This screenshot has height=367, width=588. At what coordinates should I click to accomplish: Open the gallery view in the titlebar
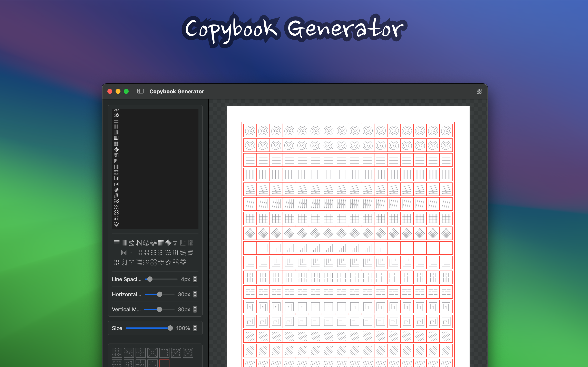pos(479,91)
